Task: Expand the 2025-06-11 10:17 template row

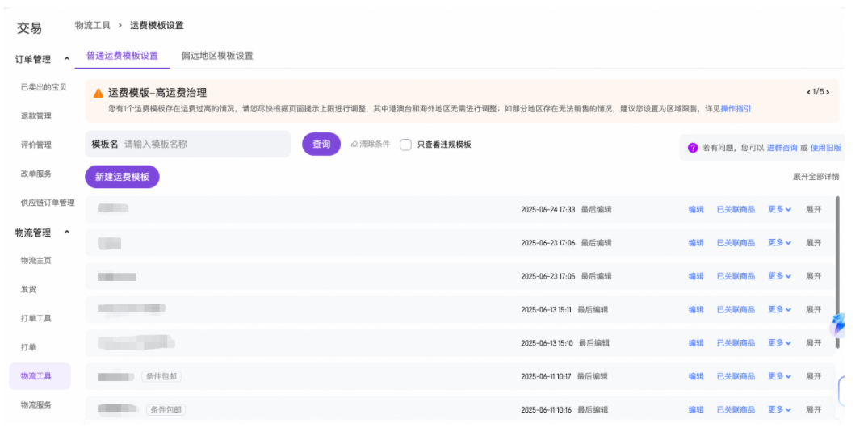Action: (x=813, y=375)
